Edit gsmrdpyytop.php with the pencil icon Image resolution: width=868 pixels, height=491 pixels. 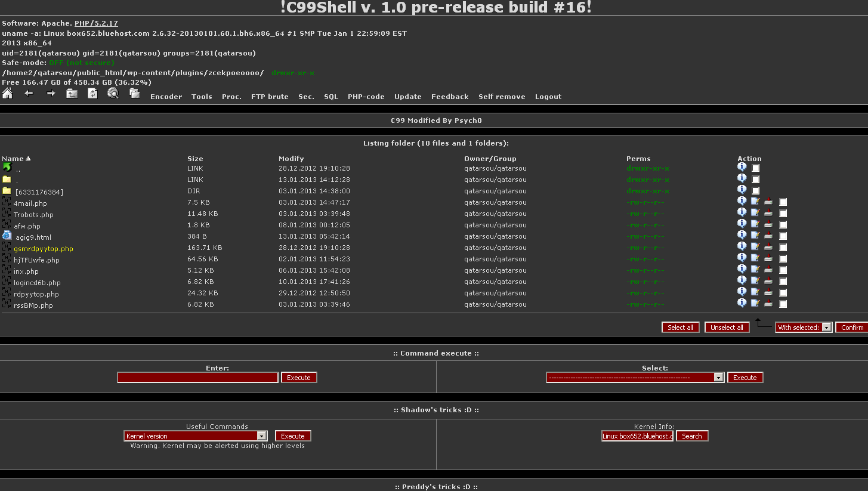[755, 246]
